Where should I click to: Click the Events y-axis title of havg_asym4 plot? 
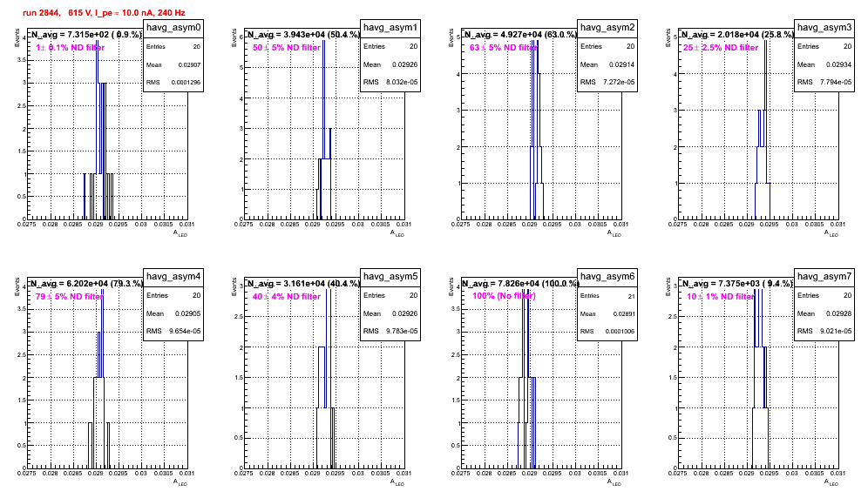pos(17,286)
